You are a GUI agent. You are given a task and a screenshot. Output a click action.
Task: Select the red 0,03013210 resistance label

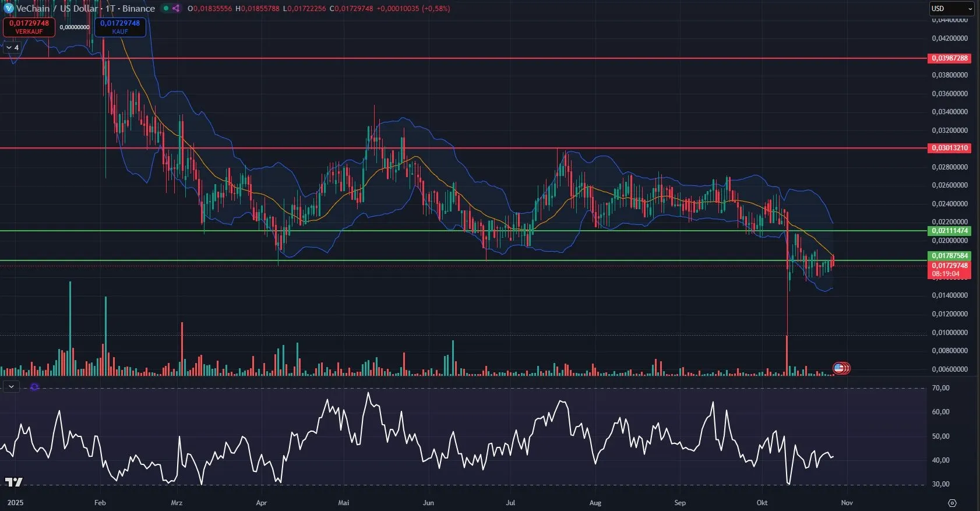[x=949, y=148]
